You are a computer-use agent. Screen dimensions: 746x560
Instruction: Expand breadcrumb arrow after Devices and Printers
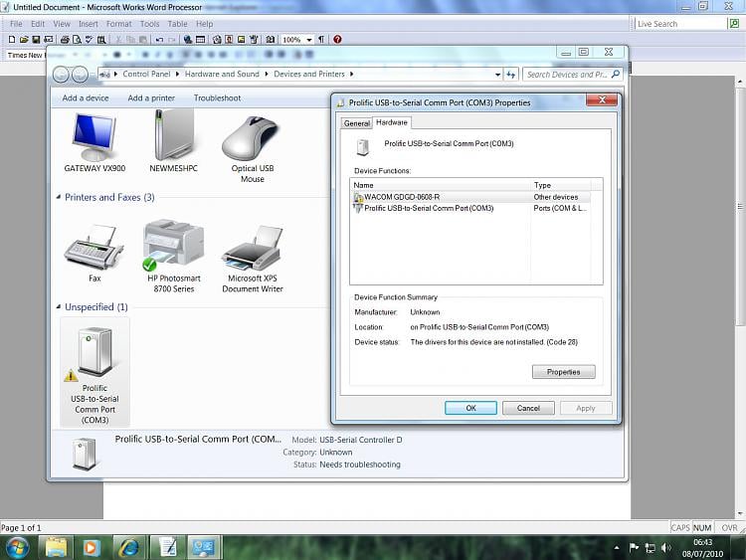coord(351,75)
